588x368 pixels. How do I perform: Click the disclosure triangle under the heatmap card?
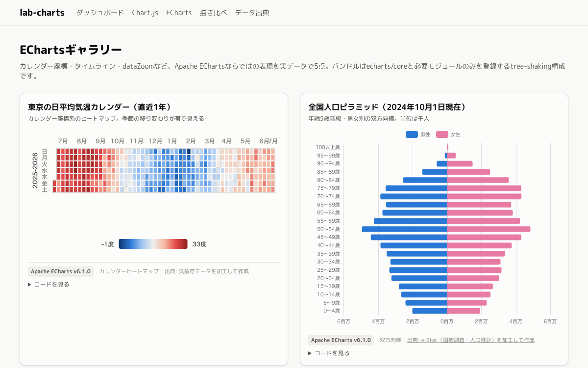pyautogui.click(x=30, y=285)
